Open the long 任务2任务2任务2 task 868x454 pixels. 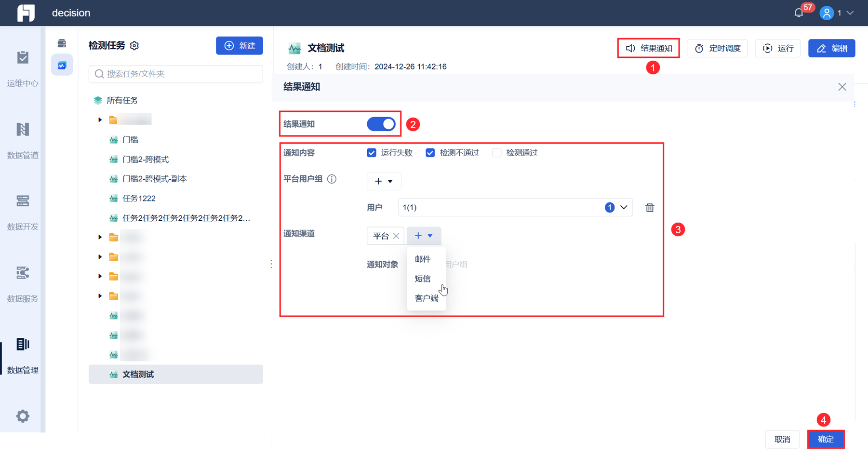click(x=186, y=218)
